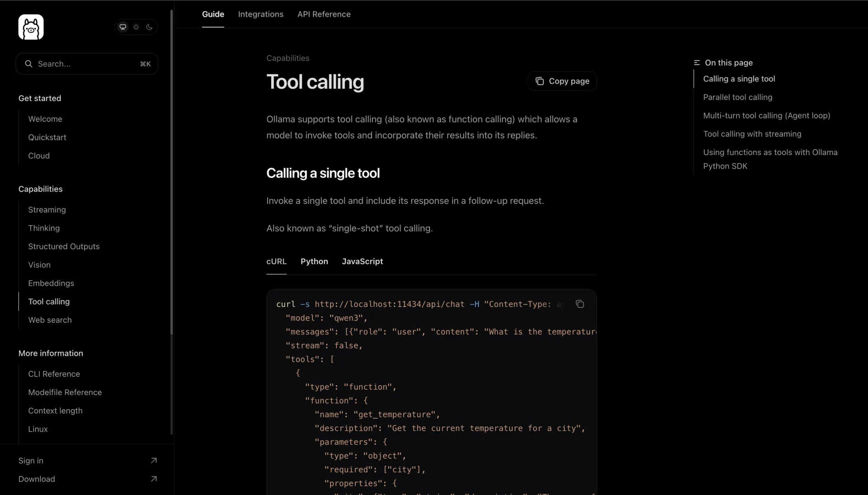
Task: Click the ⌘K shortcut hint
Action: [x=145, y=64]
